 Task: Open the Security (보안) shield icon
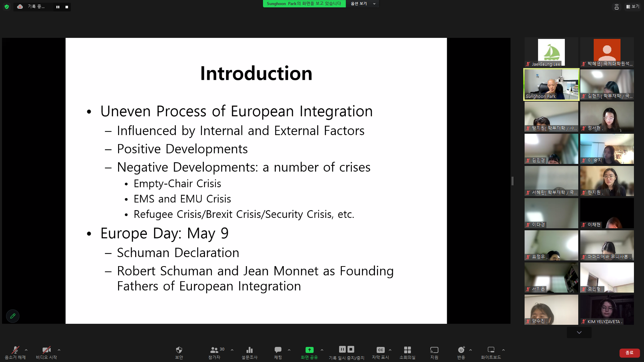point(179,350)
